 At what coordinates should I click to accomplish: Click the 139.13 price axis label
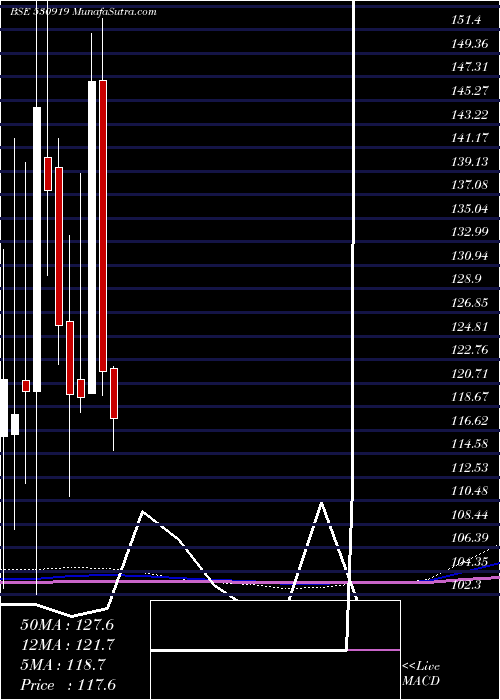469,161
